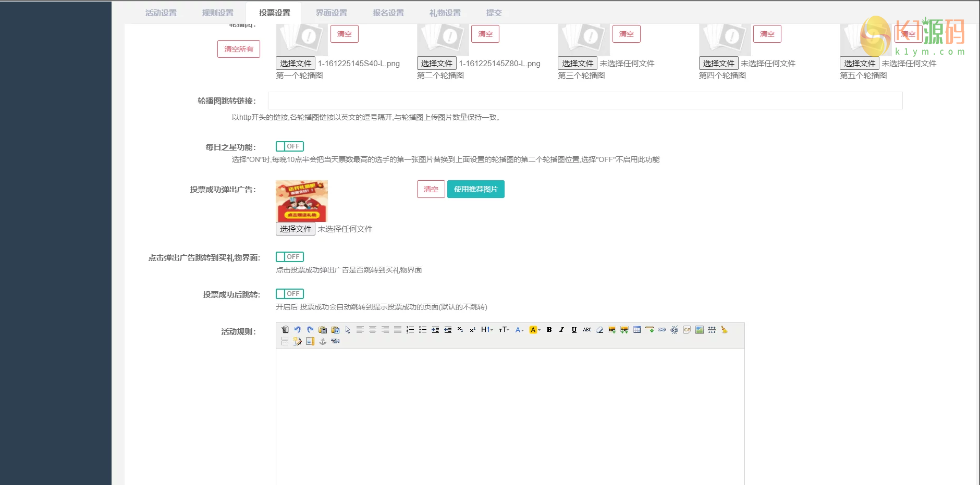Enable 点击弹出广告跳转到买礼物界面 toggle
This screenshot has height=485, width=980.
(x=290, y=256)
